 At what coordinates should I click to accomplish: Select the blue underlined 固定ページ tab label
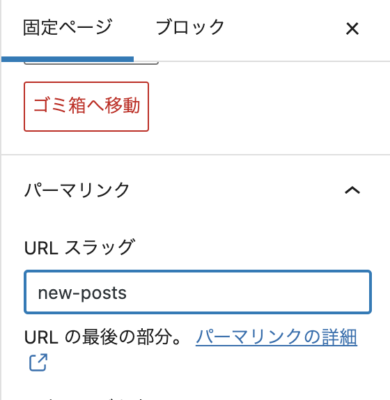pos(67,28)
